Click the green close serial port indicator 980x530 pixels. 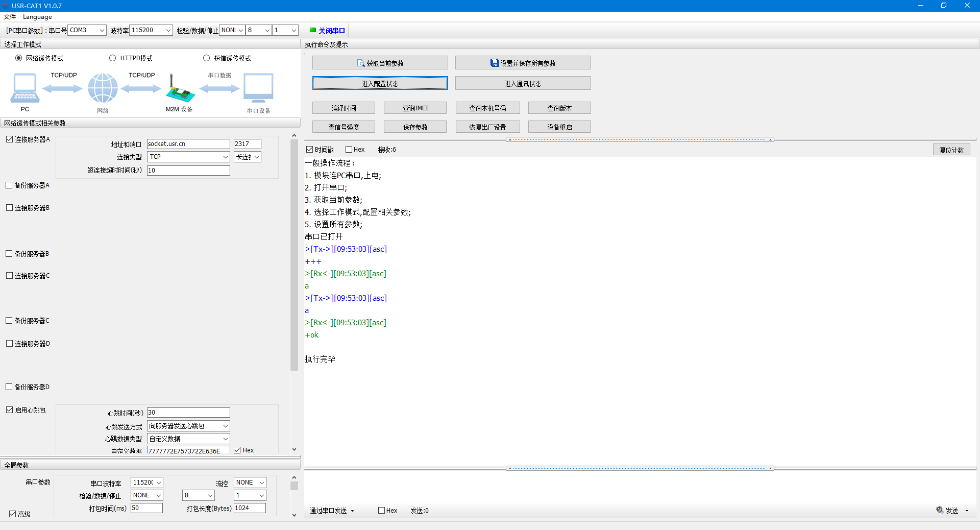point(313,30)
